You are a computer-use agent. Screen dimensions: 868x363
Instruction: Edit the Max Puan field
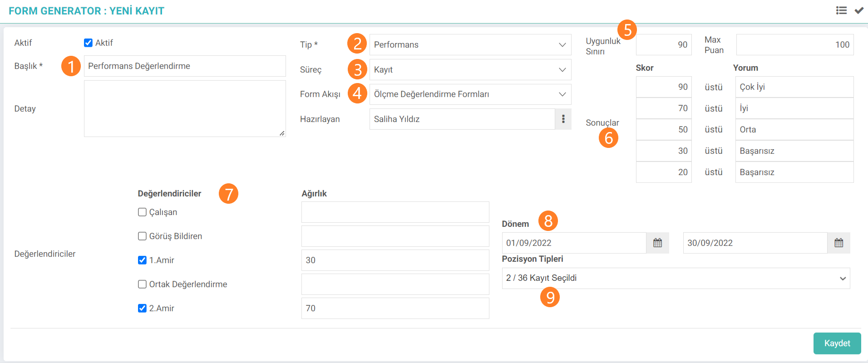tap(795, 44)
